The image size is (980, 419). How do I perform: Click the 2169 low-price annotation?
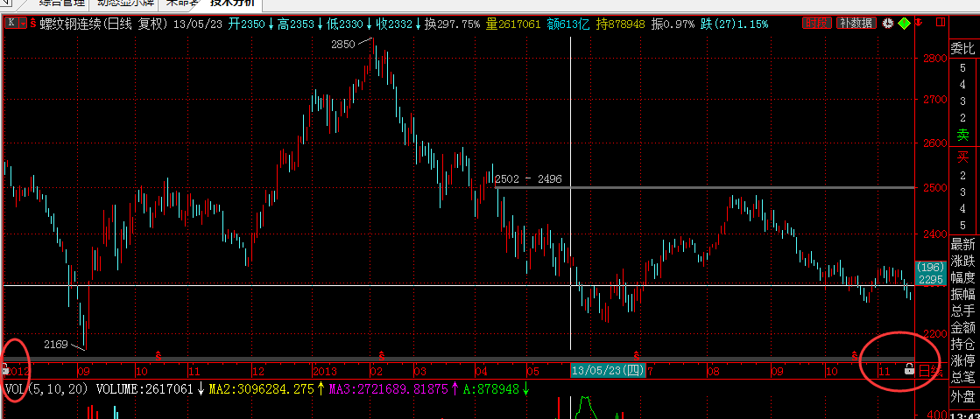[x=57, y=344]
